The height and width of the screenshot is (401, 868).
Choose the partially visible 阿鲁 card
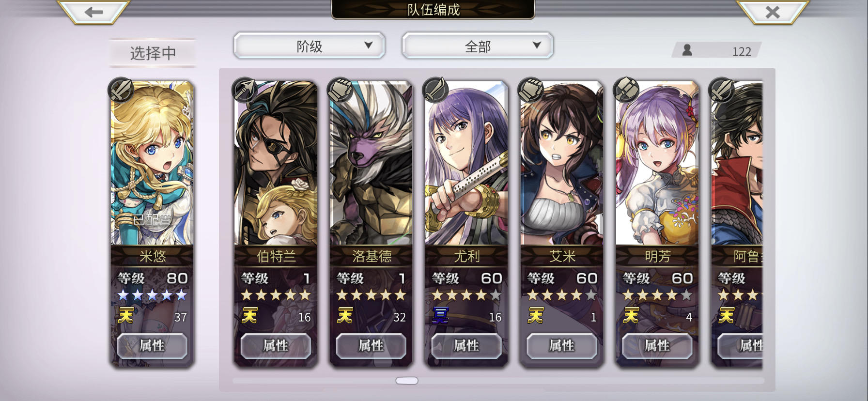pos(736,223)
